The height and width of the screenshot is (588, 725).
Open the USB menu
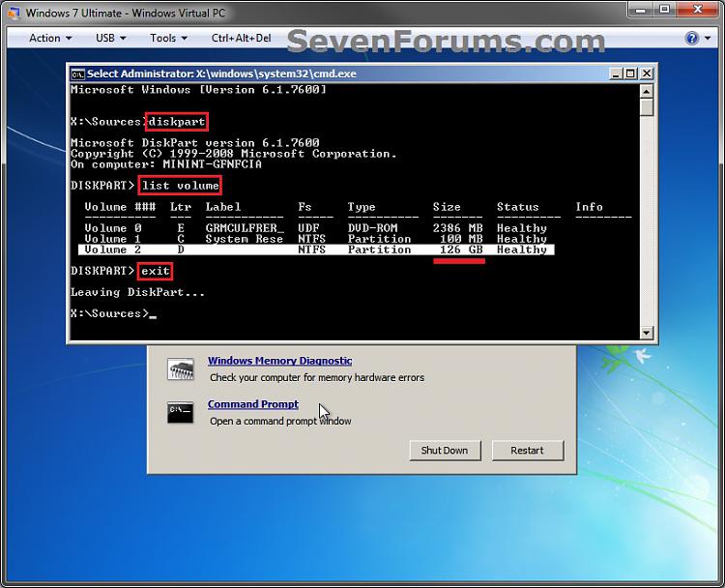110,38
